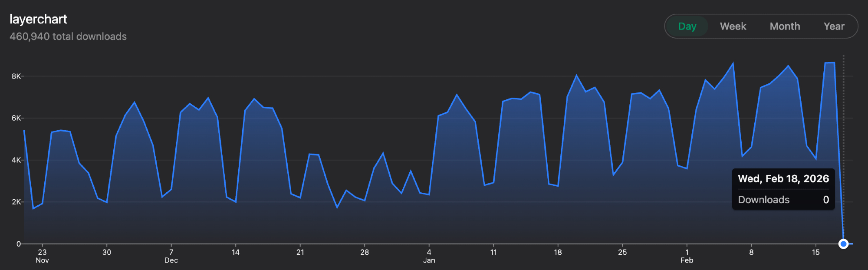Switch to the Week view

733,26
